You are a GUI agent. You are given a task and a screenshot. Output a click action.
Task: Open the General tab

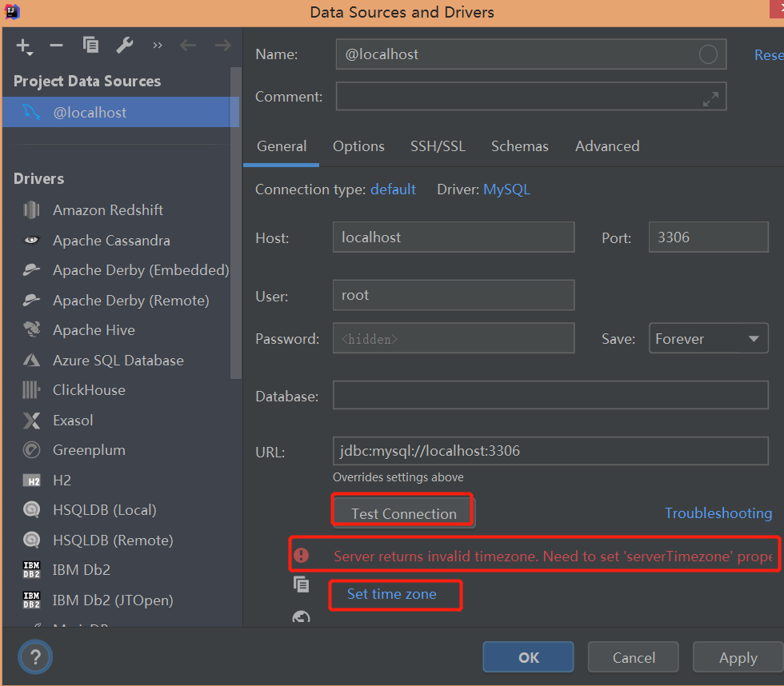282,146
